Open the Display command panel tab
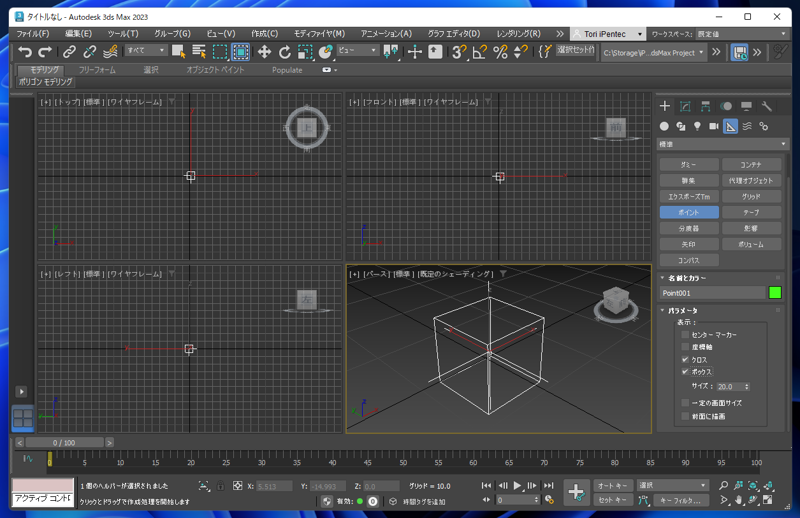 pyautogui.click(x=746, y=106)
